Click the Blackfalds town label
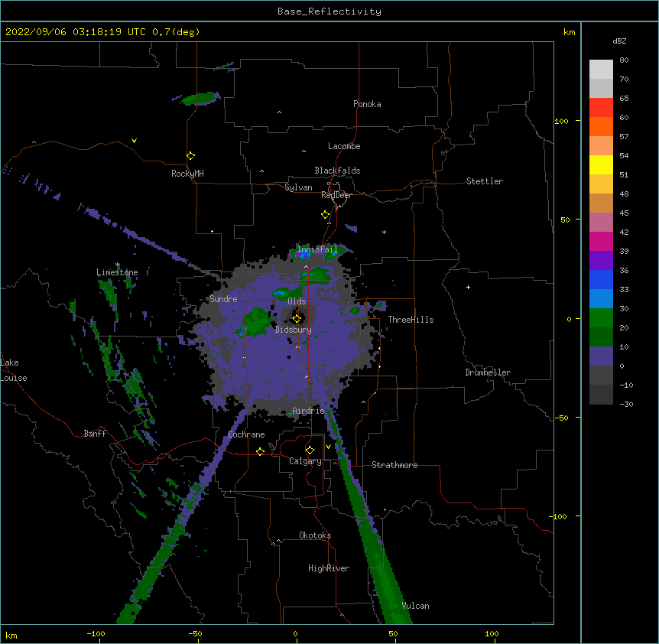 point(337,171)
